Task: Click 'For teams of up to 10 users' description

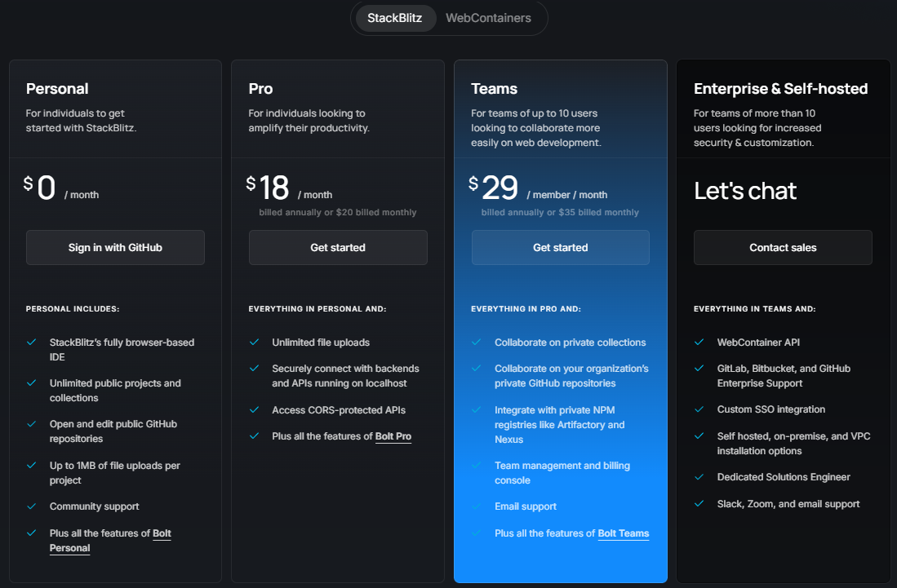Action: click(536, 128)
